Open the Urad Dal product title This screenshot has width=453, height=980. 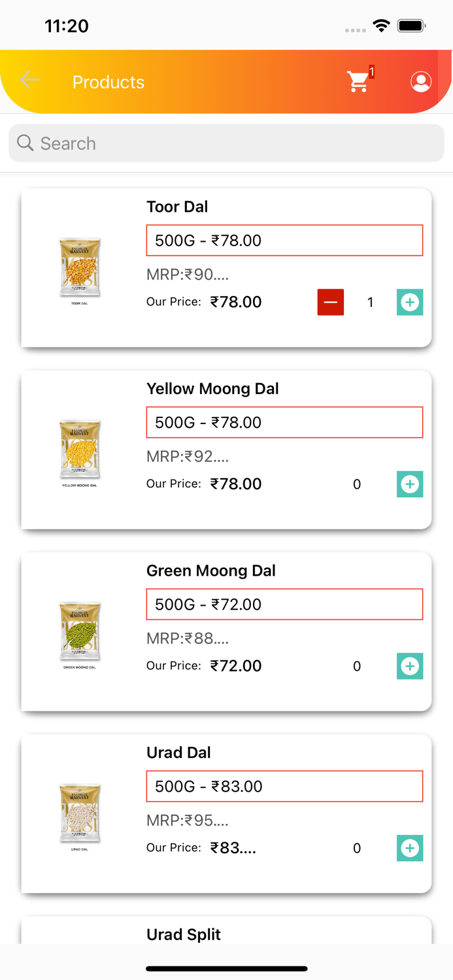[178, 753]
